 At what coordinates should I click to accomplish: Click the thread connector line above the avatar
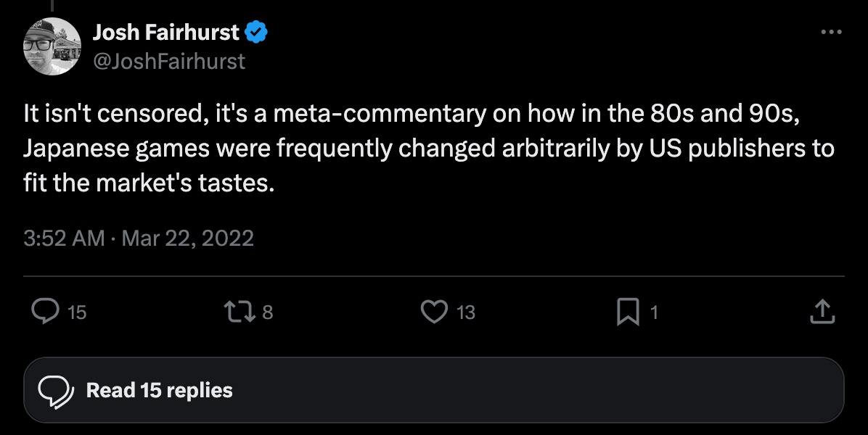(52, 5)
